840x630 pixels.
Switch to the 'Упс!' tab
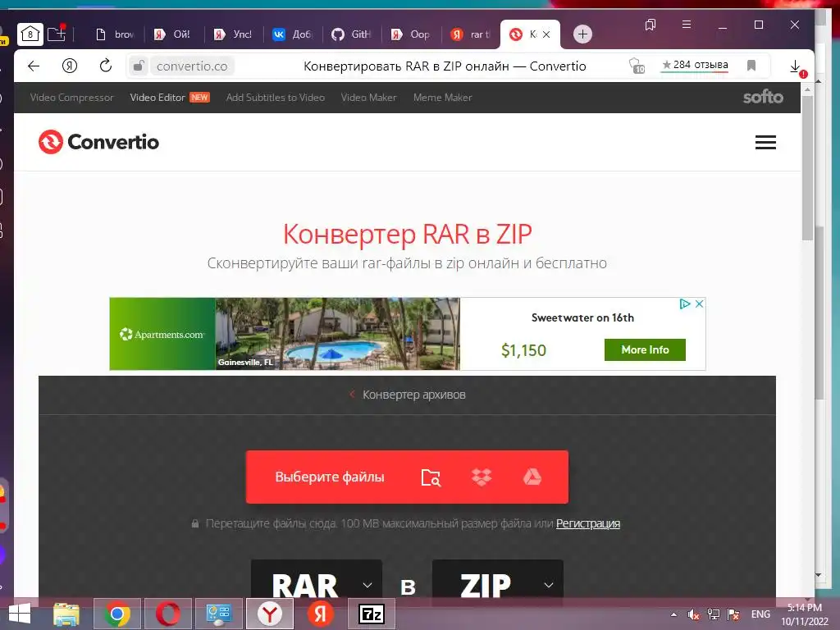233,34
